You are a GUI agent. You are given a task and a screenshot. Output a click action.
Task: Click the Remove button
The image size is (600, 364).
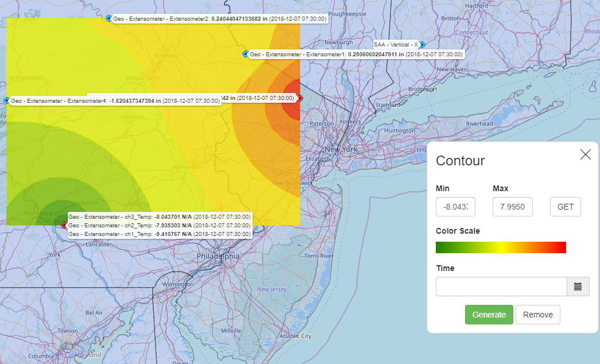537,315
